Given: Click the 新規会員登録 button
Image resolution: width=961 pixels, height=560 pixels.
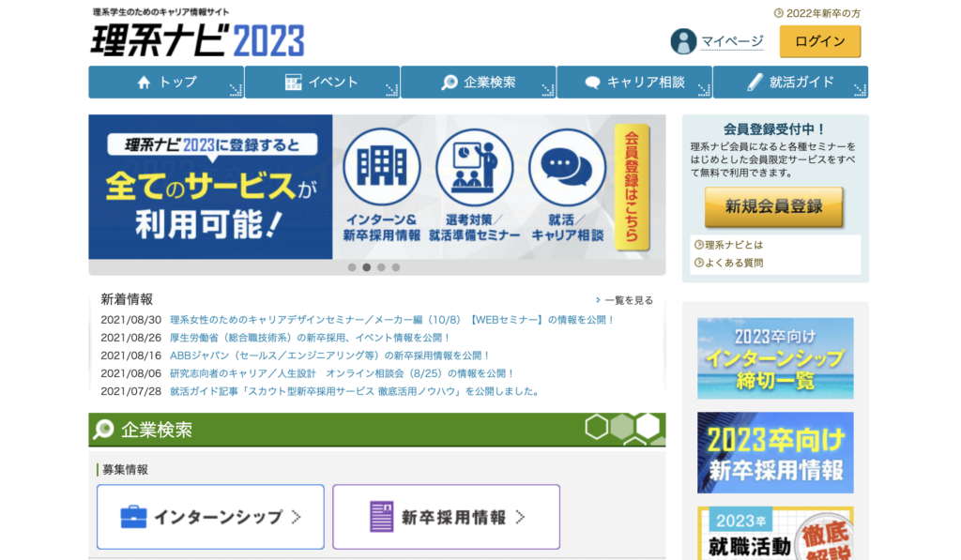Looking at the screenshot, I should coord(774,207).
